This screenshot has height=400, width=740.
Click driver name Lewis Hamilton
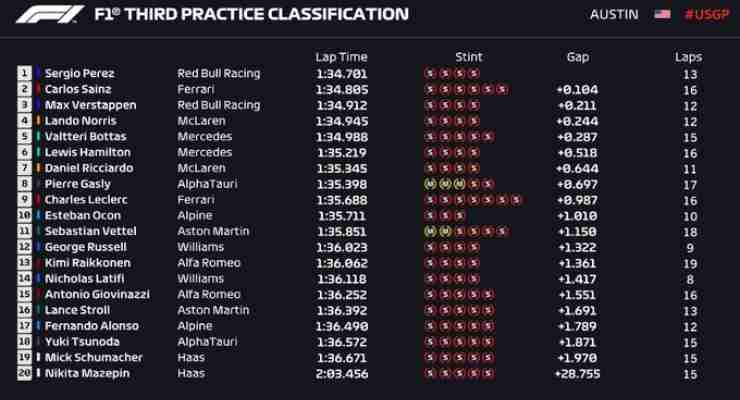pos(88,152)
